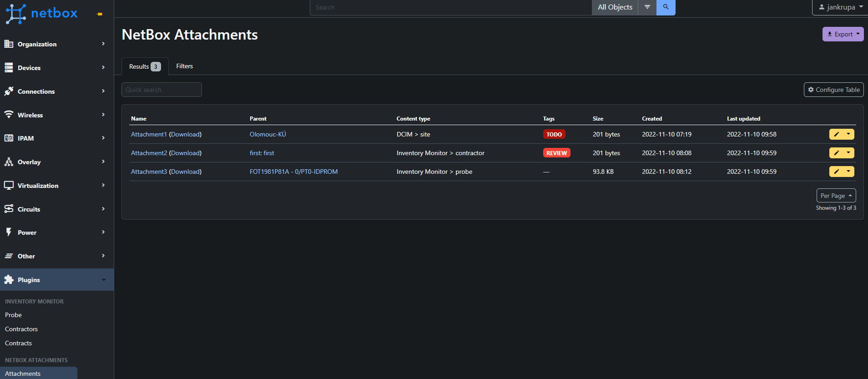Switch to the Results tab
This screenshot has height=379, width=868.
pos(145,66)
